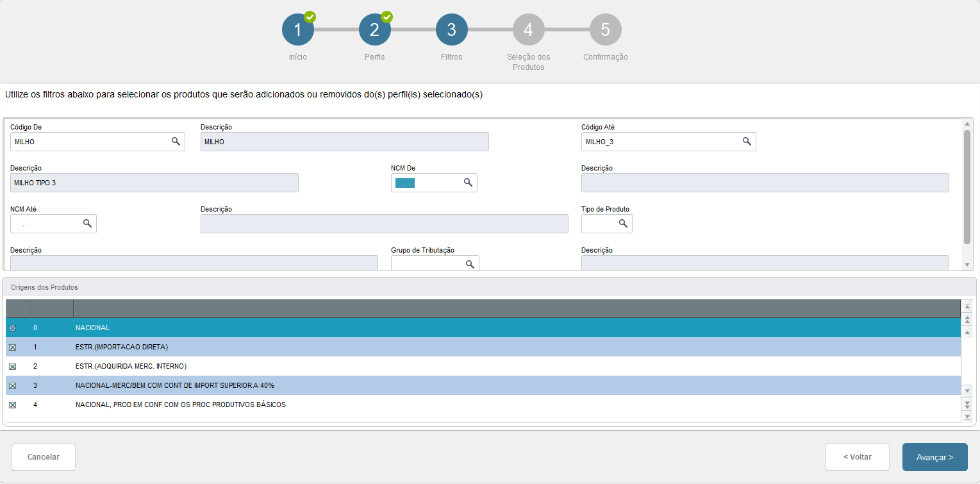This screenshot has height=484, width=980.
Task: Toggle origin 2 ESTR.(ADQUIRIDA MERC. INTERNO) checkbox
Action: [12, 367]
